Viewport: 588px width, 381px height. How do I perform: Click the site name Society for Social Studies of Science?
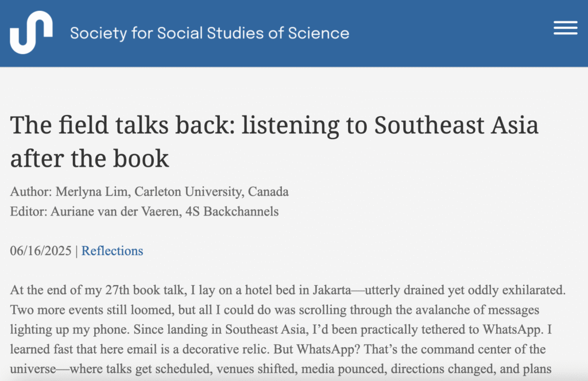pyautogui.click(x=208, y=33)
